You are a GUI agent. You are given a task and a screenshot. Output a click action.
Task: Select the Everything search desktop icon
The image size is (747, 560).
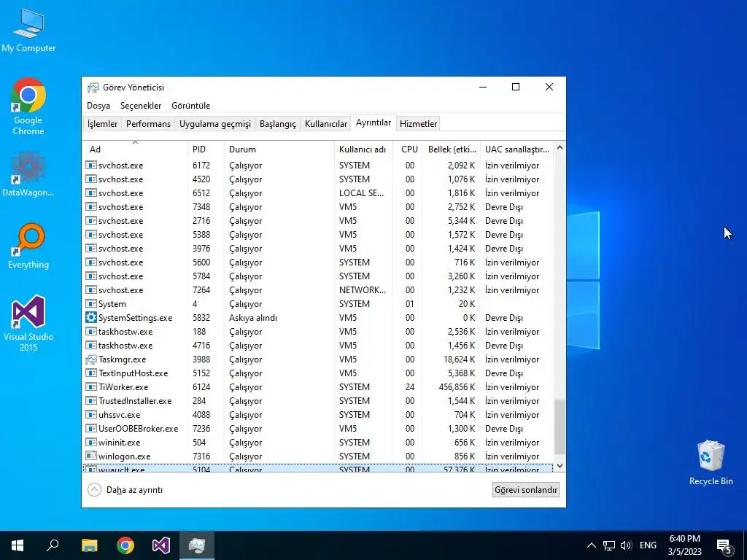click(28, 246)
